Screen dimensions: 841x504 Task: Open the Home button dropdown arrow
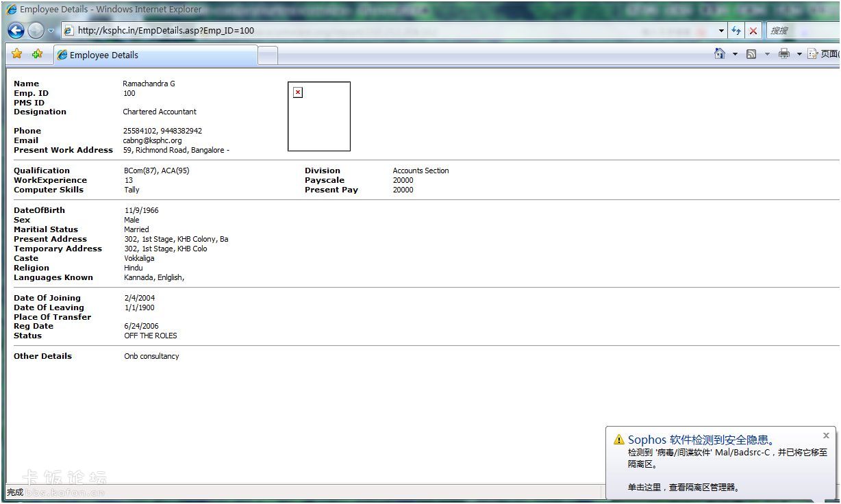(x=735, y=54)
